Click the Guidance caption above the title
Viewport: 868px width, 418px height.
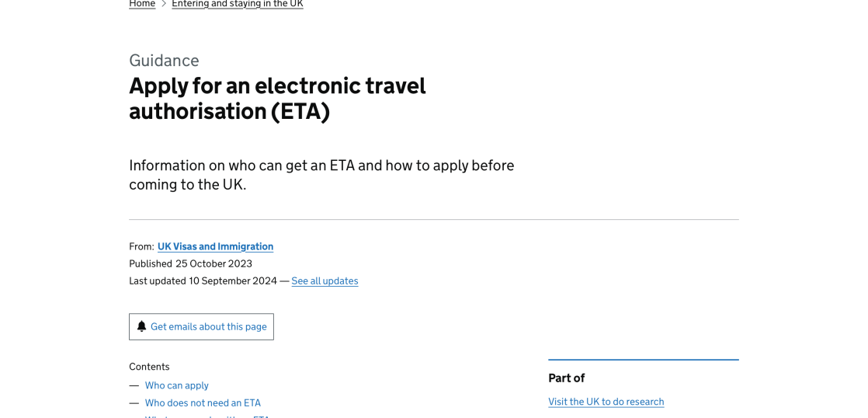point(164,61)
